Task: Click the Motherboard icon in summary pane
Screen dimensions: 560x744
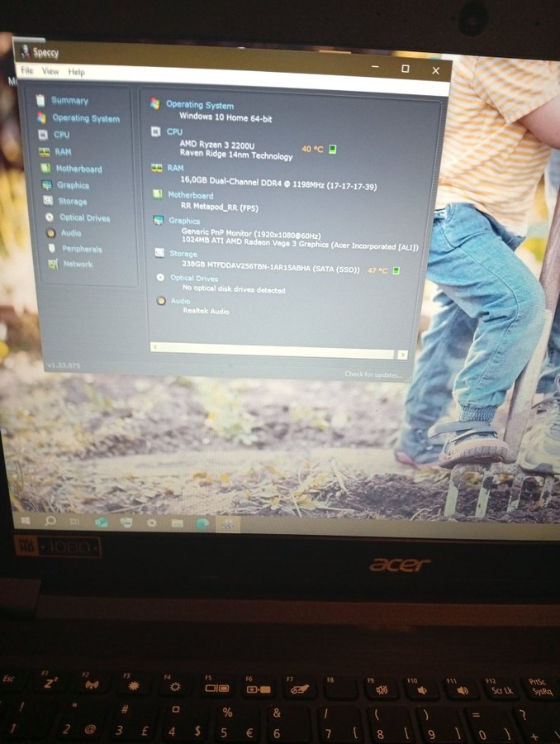Action: click(158, 194)
